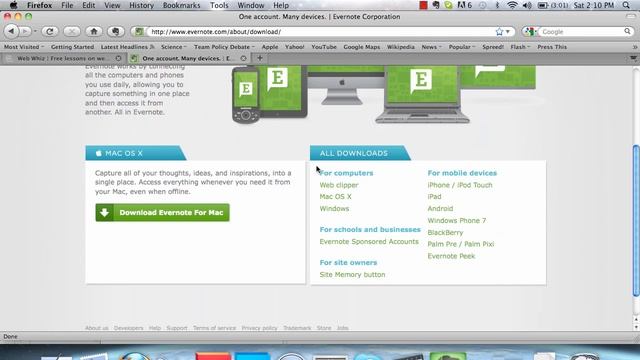Click the magnifier search icon in search box
This screenshot has height=360, width=640.
(627, 31)
